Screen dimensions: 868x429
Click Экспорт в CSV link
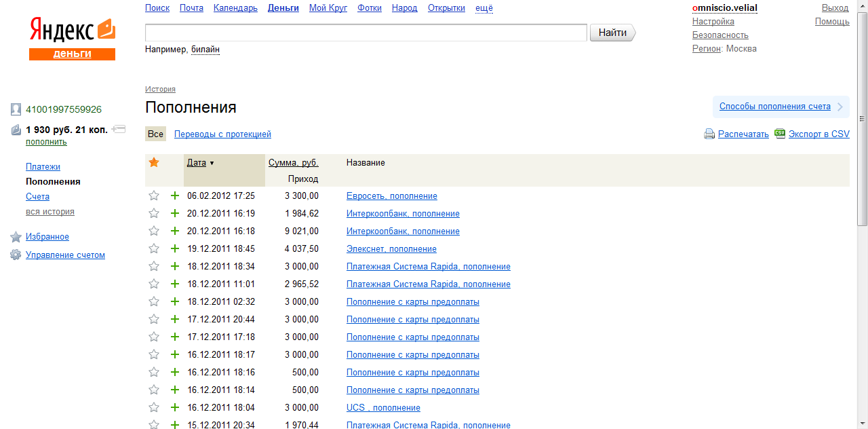pyautogui.click(x=819, y=134)
